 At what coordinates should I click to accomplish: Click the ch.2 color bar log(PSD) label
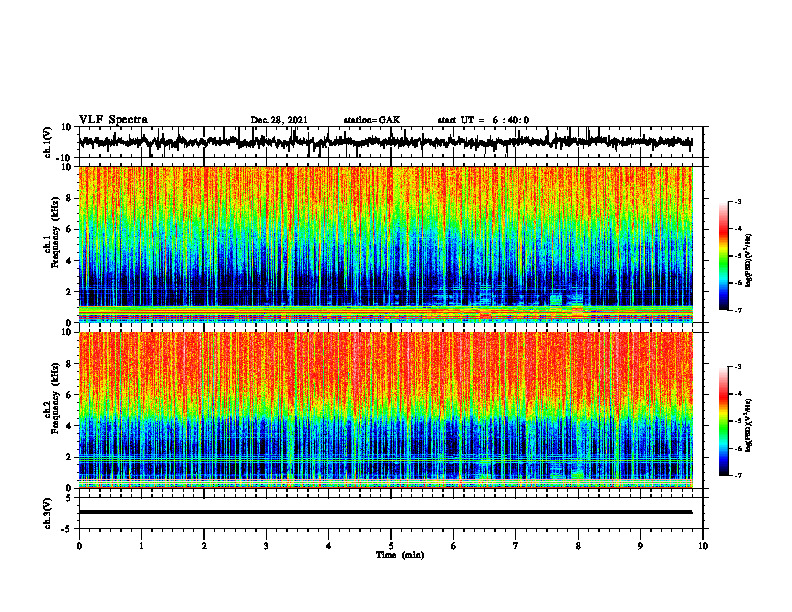[x=749, y=424]
